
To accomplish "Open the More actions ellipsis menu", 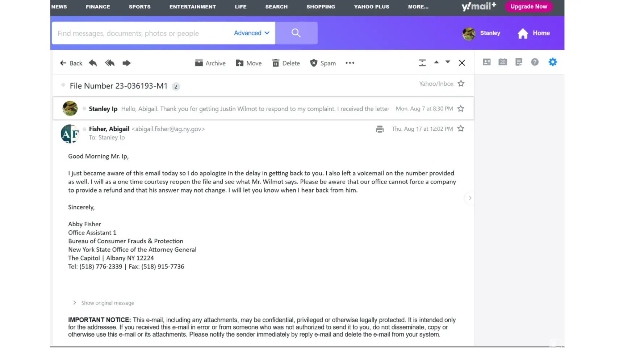I will [x=350, y=63].
